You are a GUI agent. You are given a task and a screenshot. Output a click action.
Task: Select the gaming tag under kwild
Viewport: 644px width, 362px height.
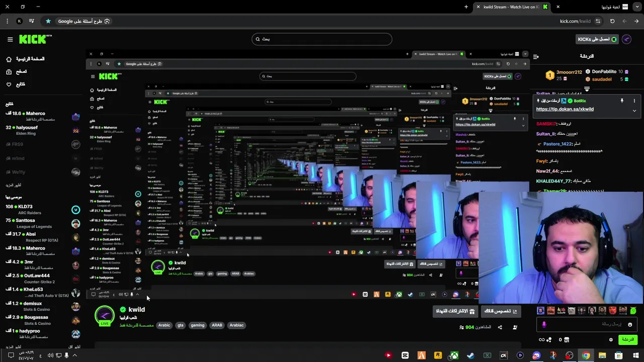[x=198, y=325]
